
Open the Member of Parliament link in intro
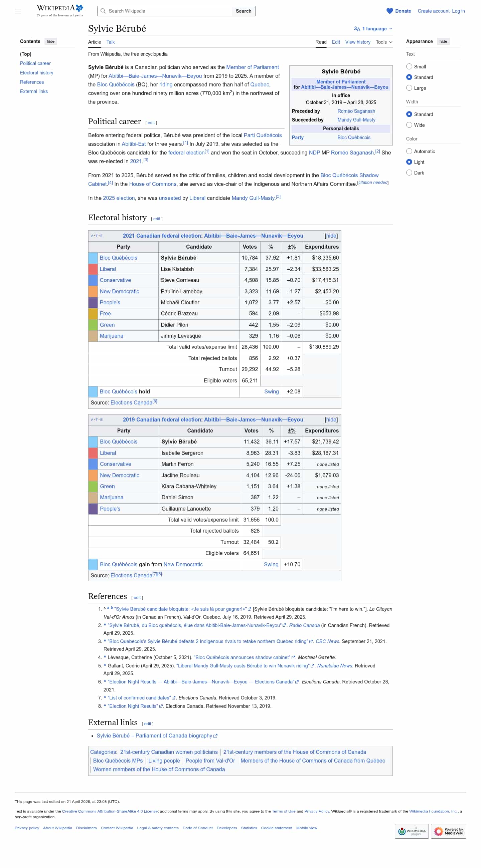252,67
